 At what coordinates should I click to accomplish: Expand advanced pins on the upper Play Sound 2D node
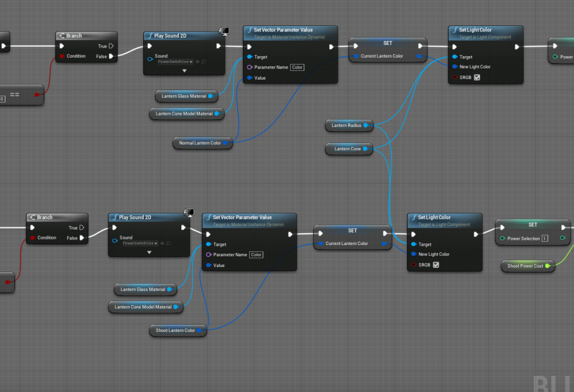(x=184, y=71)
